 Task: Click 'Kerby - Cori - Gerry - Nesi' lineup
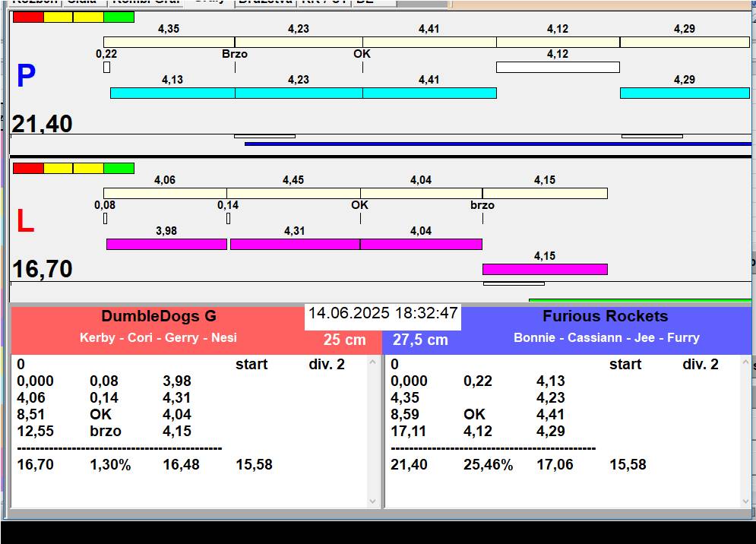pos(158,337)
